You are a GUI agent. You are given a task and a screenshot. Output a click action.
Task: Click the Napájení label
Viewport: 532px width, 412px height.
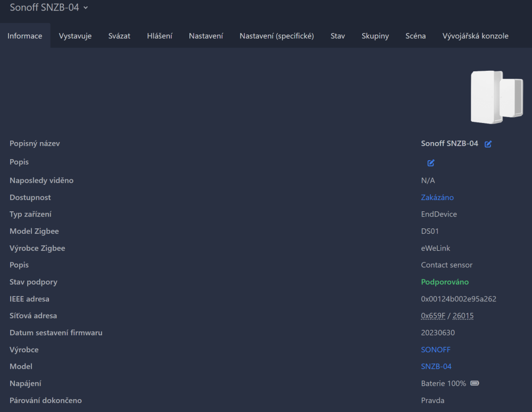(x=26, y=383)
